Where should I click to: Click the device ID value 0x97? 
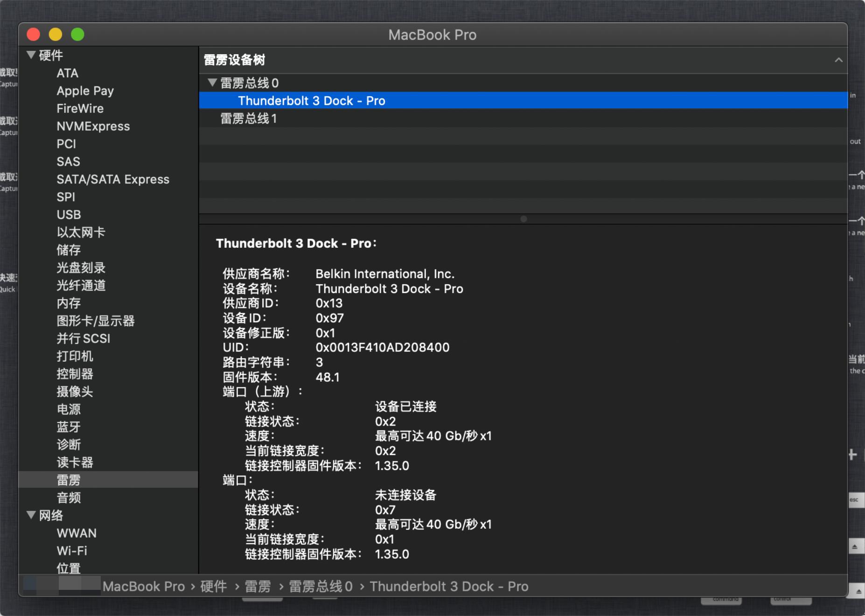pyautogui.click(x=329, y=318)
